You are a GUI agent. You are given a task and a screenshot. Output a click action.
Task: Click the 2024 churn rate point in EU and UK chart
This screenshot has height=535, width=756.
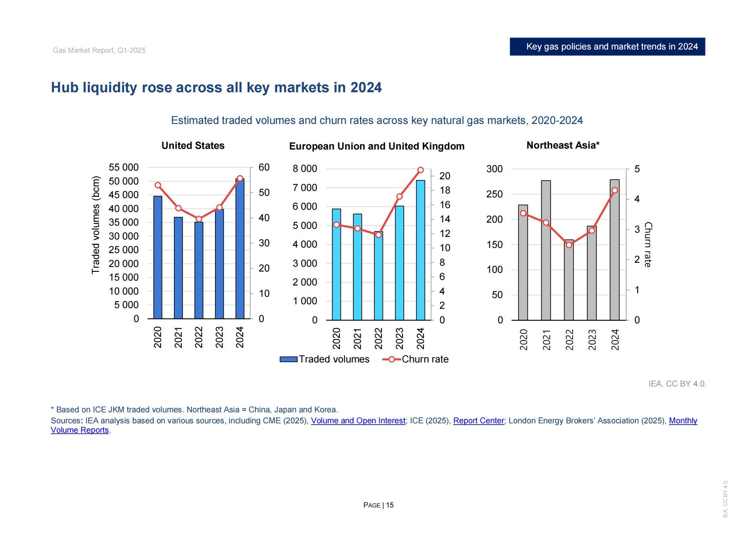[420, 170]
